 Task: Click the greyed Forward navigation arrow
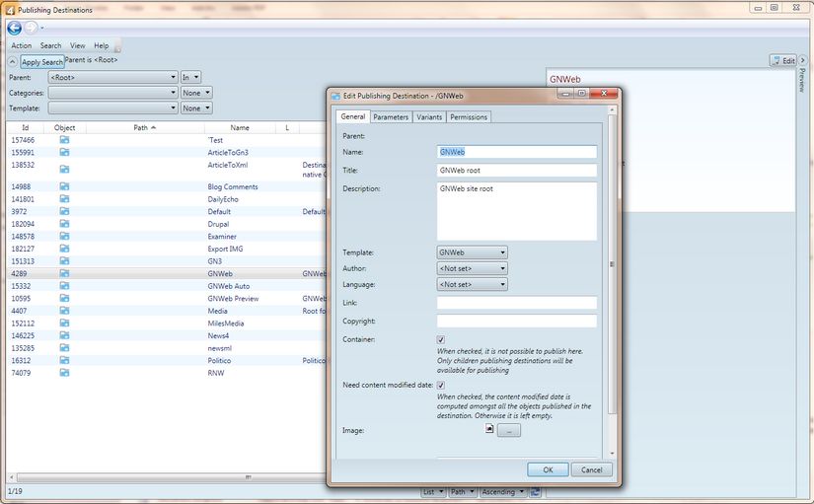point(32,28)
